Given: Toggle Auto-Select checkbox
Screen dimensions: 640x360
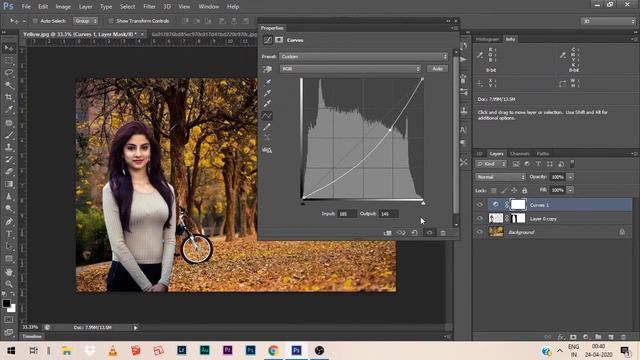Looking at the screenshot, I should point(35,21).
